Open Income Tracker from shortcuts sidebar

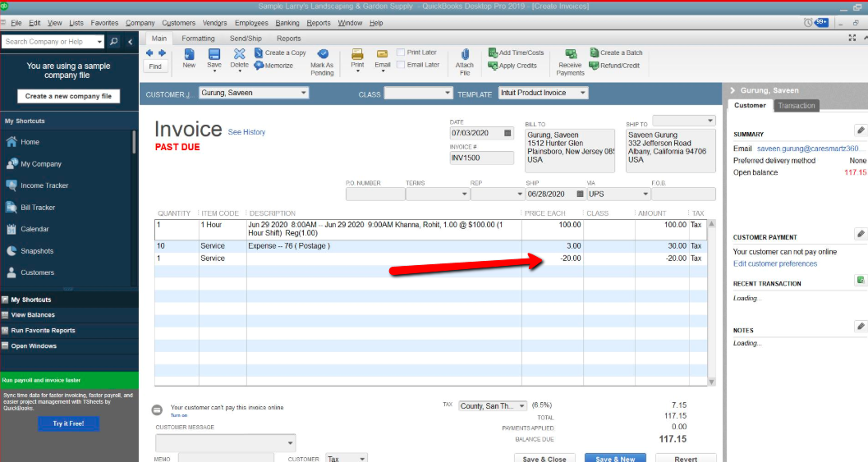coord(44,185)
